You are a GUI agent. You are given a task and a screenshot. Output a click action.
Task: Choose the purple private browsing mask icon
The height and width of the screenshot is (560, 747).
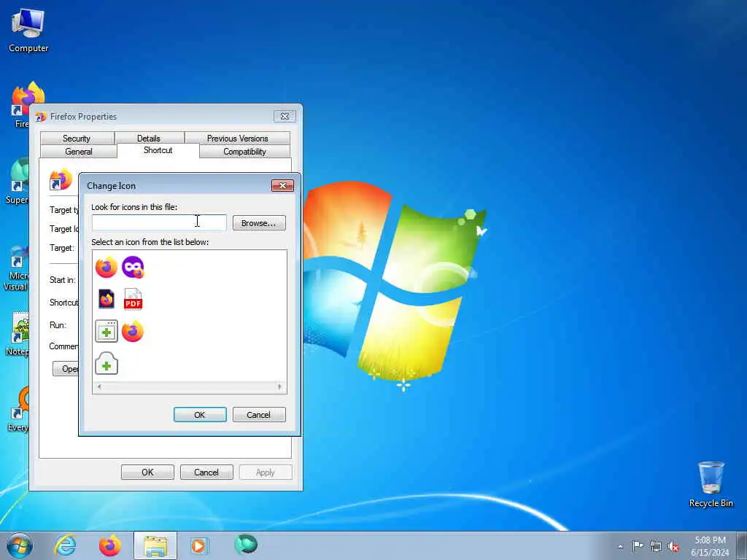tap(133, 267)
